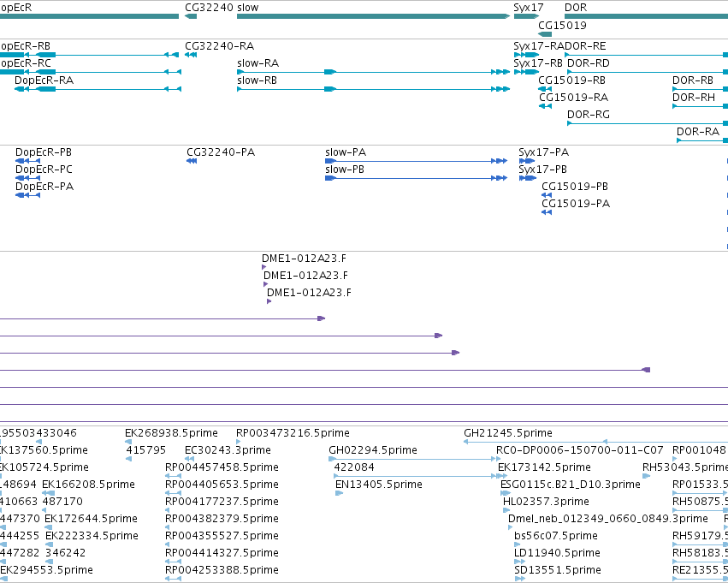Select the feature labeled 346242
Screen dimensions: 728x583
click(66, 554)
